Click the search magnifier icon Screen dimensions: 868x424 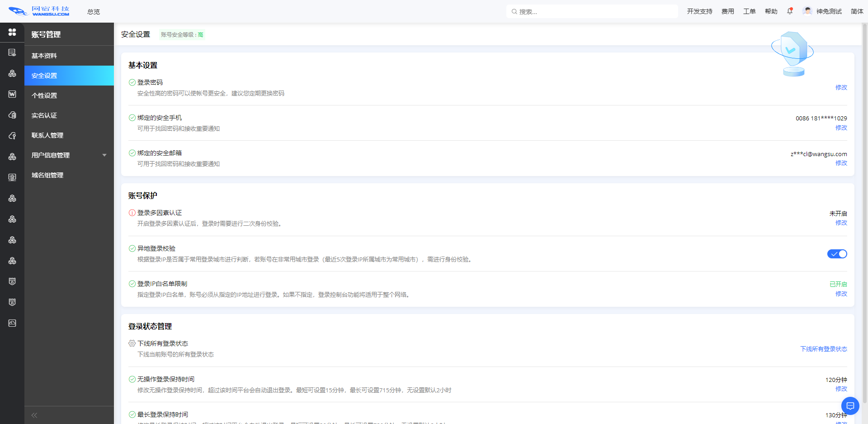pyautogui.click(x=514, y=12)
